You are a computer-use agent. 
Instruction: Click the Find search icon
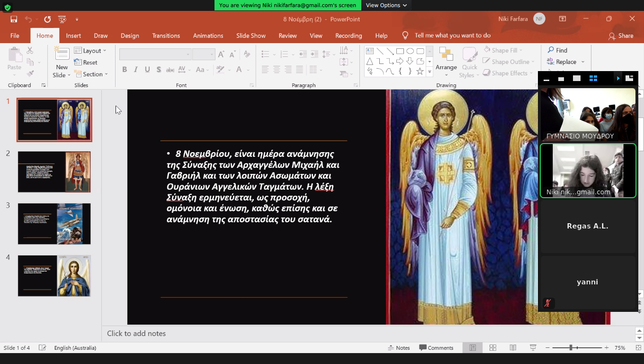pyautogui.click(x=551, y=50)
